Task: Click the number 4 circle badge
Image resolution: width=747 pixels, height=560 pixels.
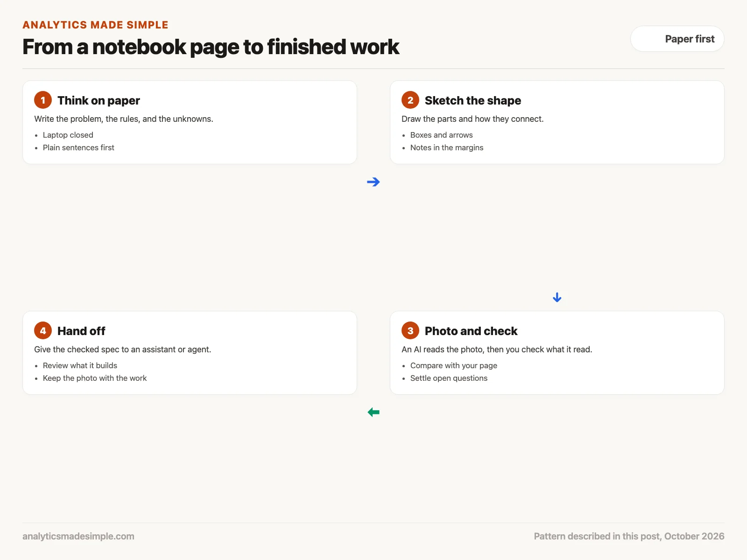Action: [43, 330]
